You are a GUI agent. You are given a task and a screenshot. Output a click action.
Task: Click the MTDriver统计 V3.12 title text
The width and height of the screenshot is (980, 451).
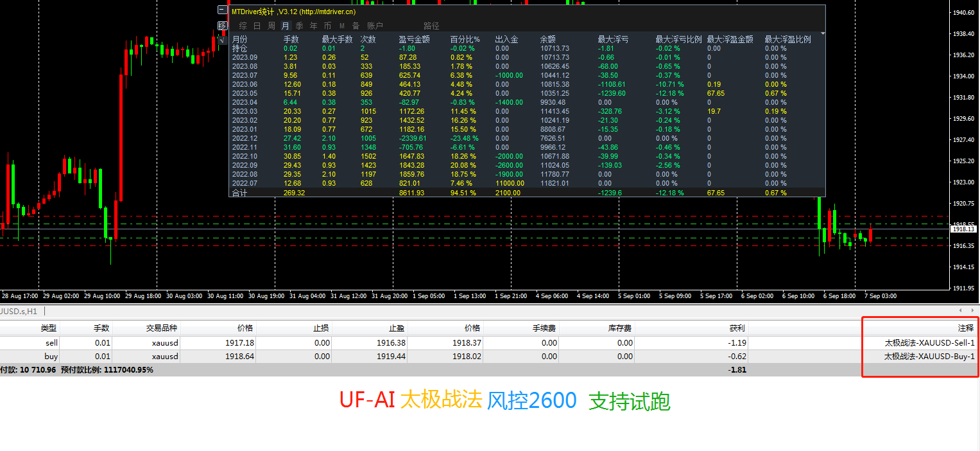tap(293, 12)
